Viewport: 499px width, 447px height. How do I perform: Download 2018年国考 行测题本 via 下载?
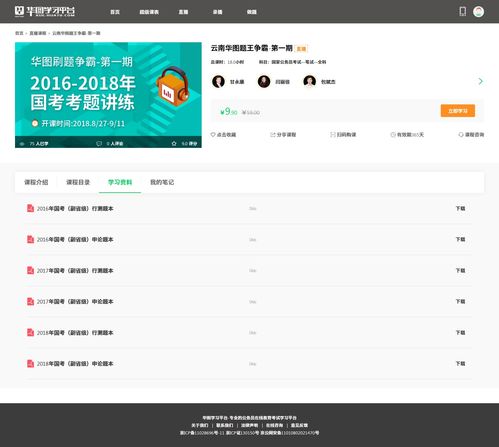click(460, 332)
